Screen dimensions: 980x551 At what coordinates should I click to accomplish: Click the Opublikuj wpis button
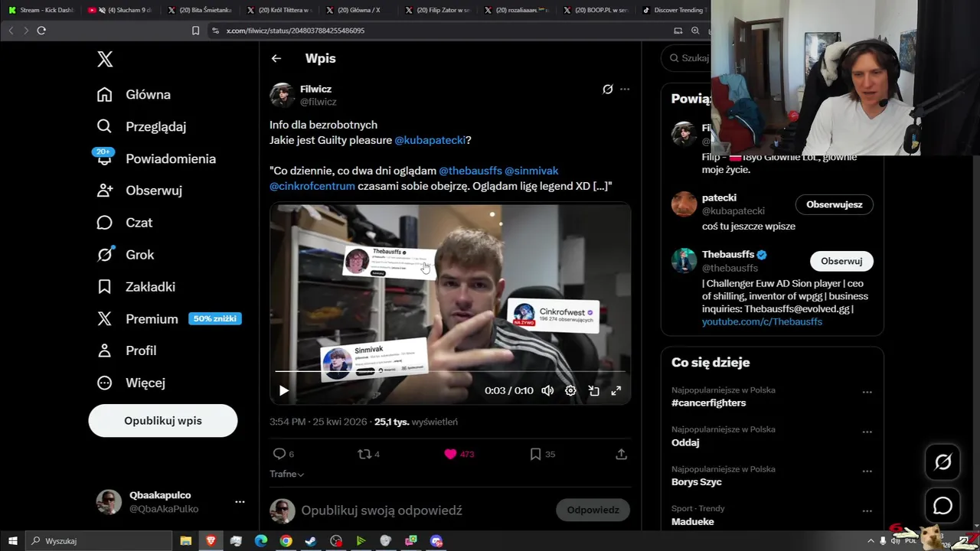(x=163, y=421)
